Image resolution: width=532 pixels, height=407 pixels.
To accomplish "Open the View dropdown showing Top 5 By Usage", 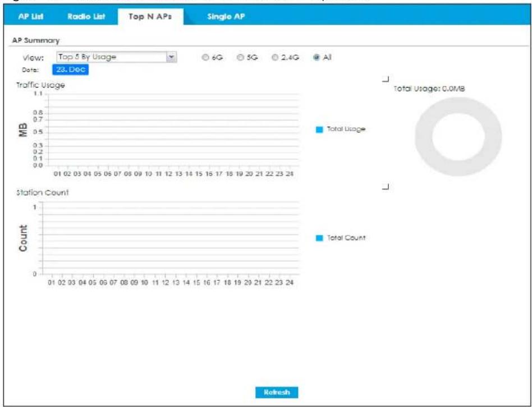I will [116, 57].
